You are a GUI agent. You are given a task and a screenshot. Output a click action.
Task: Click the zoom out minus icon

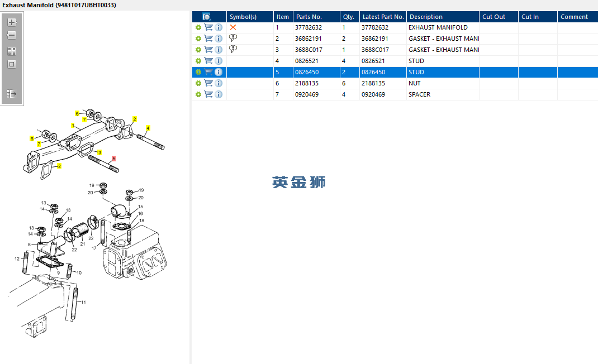click(12, 35)
